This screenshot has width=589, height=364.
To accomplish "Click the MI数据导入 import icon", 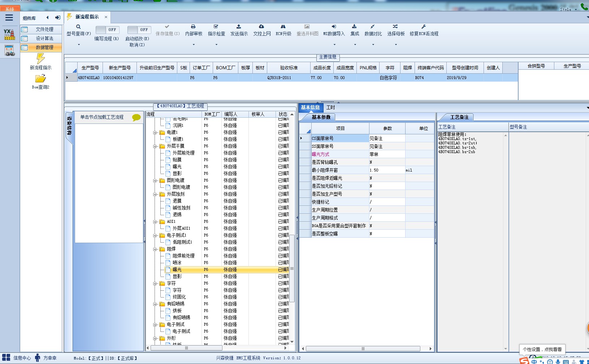I will [334, 27].
